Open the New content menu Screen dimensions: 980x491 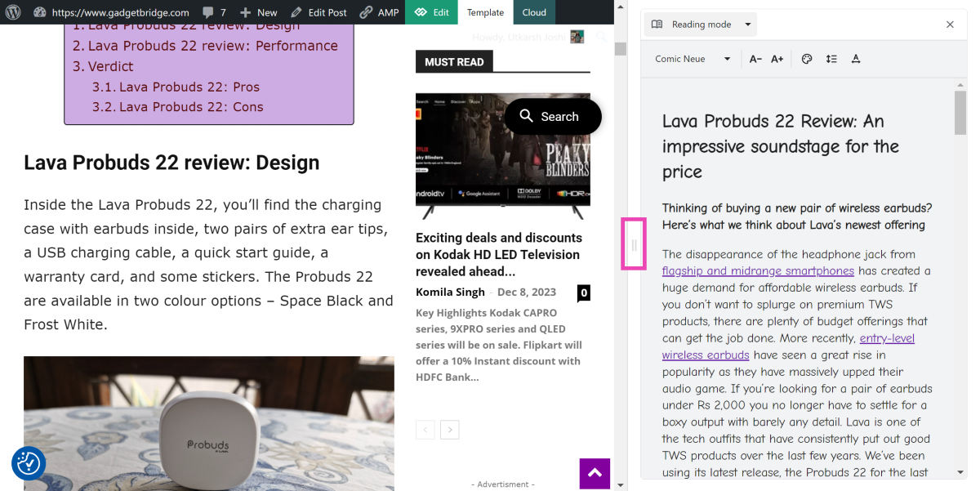(258, 12)
